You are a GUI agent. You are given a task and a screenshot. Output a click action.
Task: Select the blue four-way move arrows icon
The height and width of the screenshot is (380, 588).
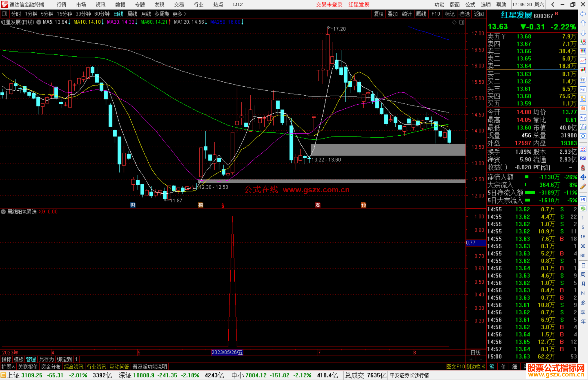(583, 177)
